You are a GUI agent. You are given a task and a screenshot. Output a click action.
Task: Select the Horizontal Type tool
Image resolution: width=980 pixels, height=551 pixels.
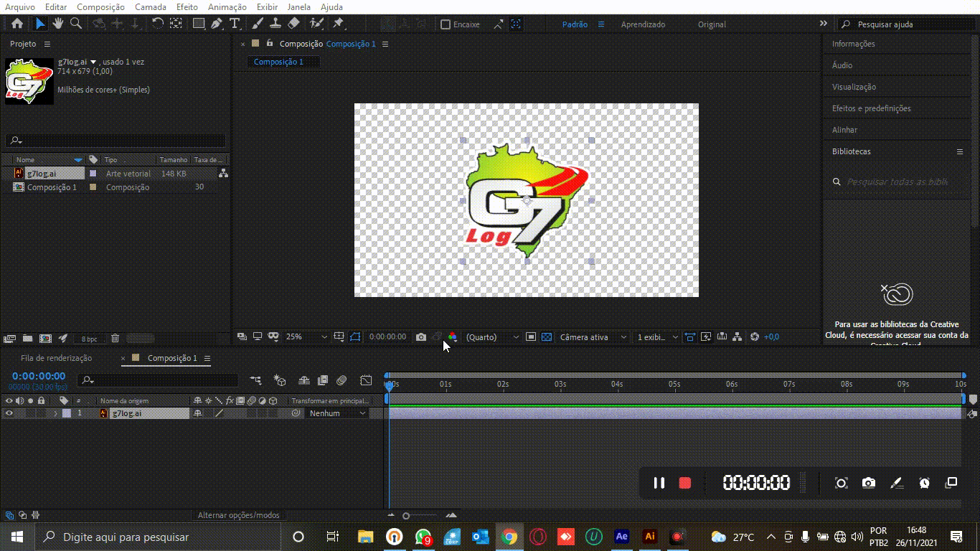[x=235, y=24]
